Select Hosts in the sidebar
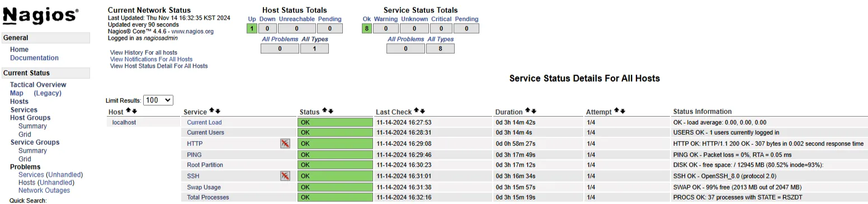Image resolution: width=868 pixels, height=204 pixels. (19, 102)
